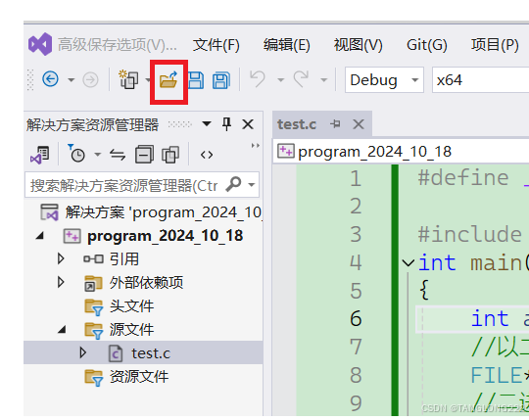Open the search options dropdown arrow

point(252,185)
